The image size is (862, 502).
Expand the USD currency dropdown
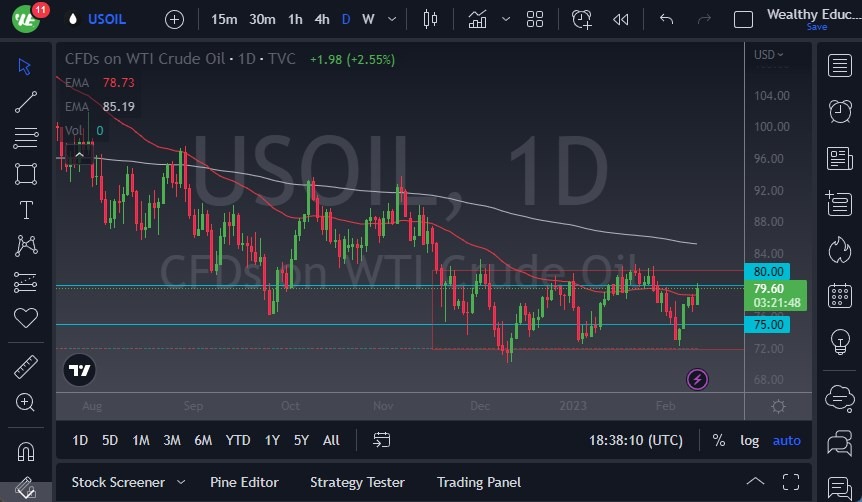tap(768, 55)
